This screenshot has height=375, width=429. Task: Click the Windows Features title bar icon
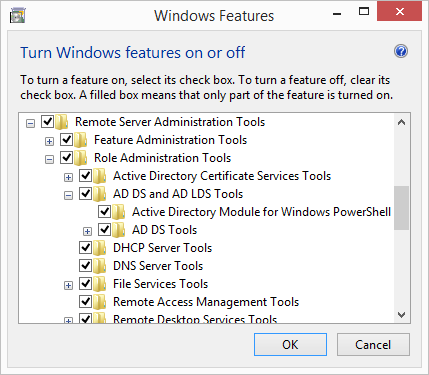[18, 16]
